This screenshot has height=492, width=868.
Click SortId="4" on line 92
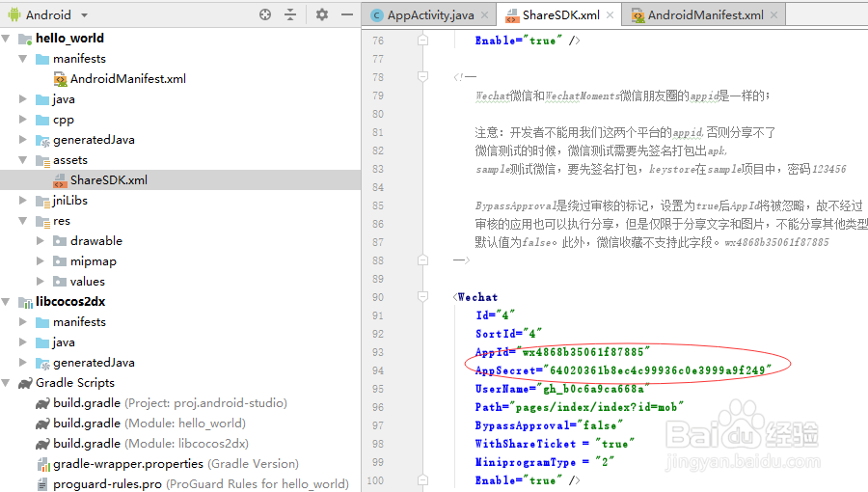[508, 334]
